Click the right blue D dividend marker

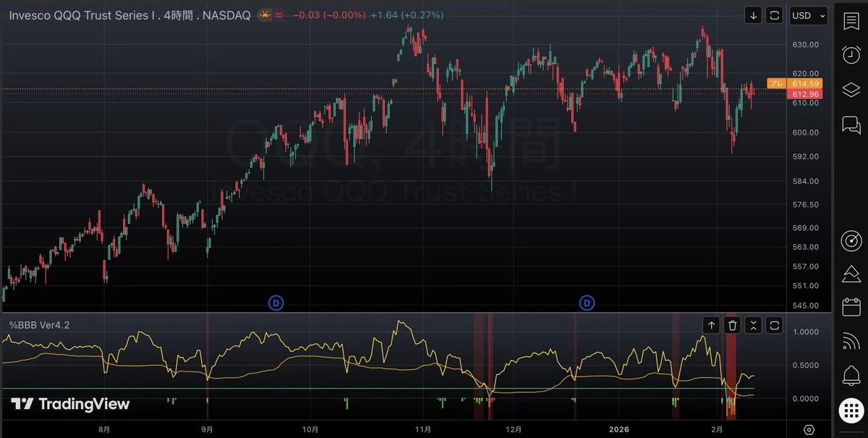click(x=587, y=303)
